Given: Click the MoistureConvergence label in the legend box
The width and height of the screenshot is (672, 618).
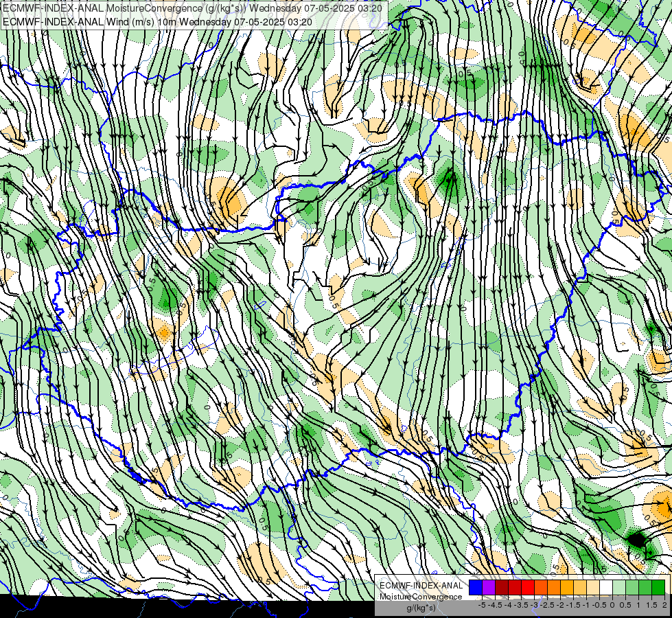Looking at the screenshot, I should (421, 597).
